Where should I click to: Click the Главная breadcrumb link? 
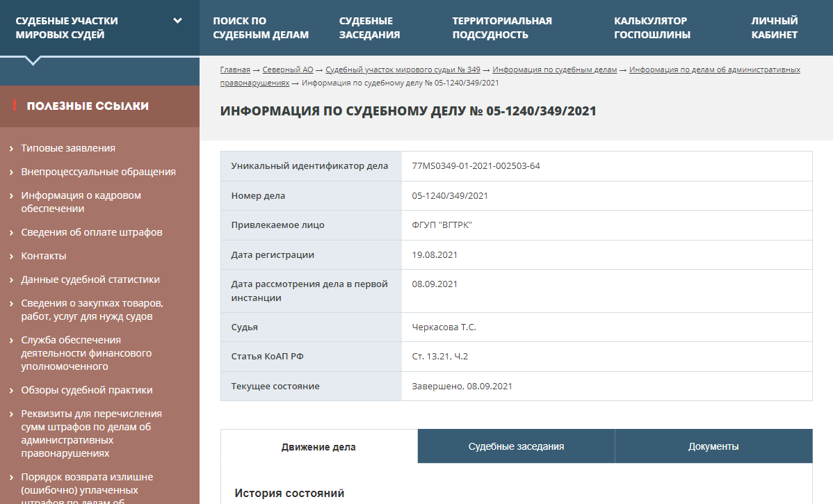pyautogui.click(x=235, y=70)
